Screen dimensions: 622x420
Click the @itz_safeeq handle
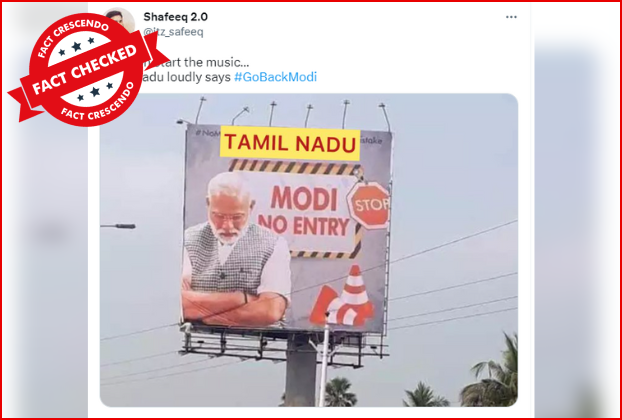point(173,32)
